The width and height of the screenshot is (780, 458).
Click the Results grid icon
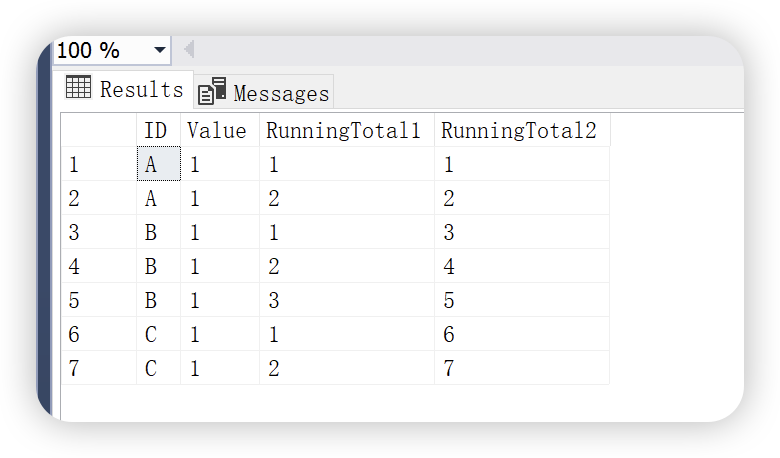click(79, 88)
